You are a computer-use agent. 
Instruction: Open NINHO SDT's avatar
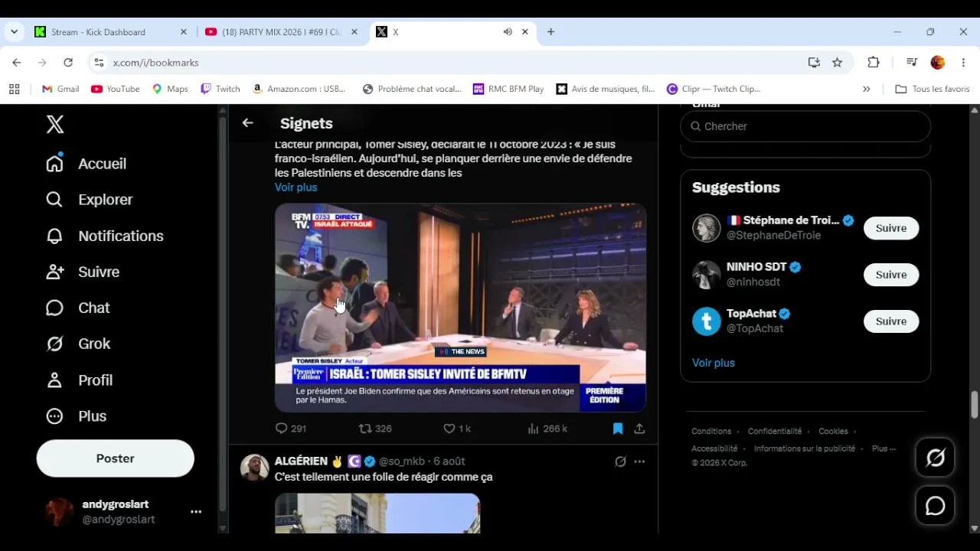(707, 275)
